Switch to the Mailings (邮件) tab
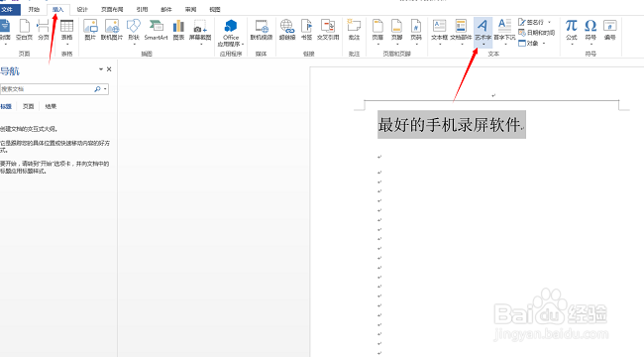The width and height of the screenshot is (644, 357). click(166, 9)
